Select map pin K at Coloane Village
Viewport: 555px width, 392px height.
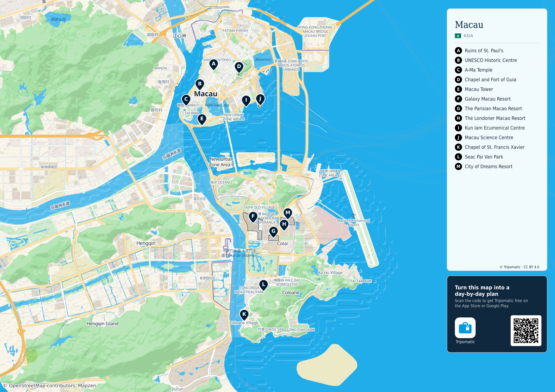coord(244,315)
